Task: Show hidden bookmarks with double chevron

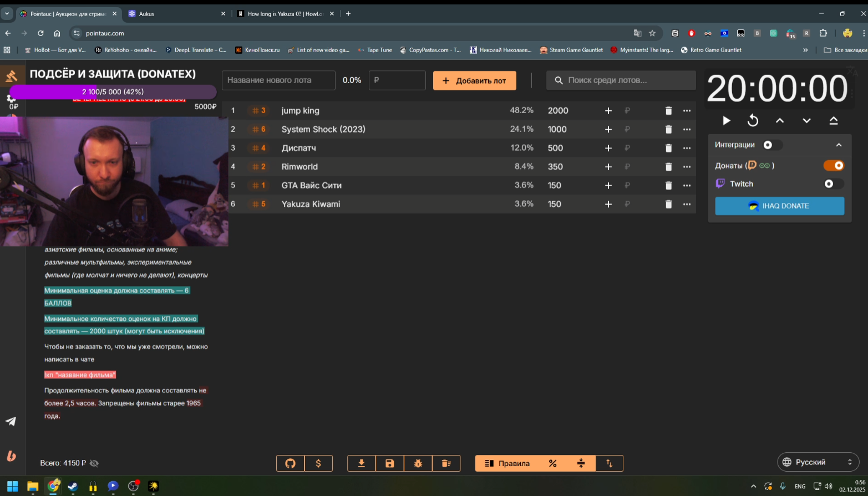Action: coord(805,50)
